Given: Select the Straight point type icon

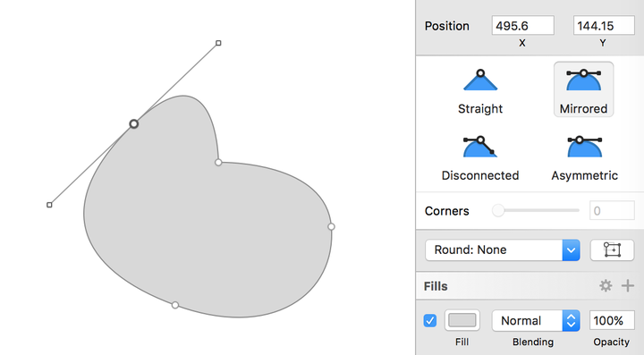Looking at the screenshot, I should coord(480,80).
